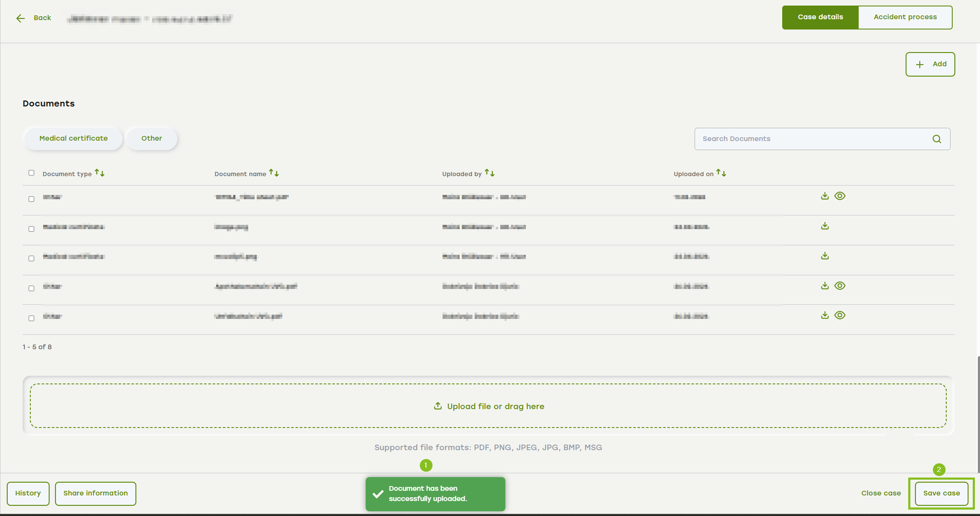This screenshot has height=516, width=980.
Task: Click the Uploaded by column header
Action: pyautogui.click(x=462, y=174)
